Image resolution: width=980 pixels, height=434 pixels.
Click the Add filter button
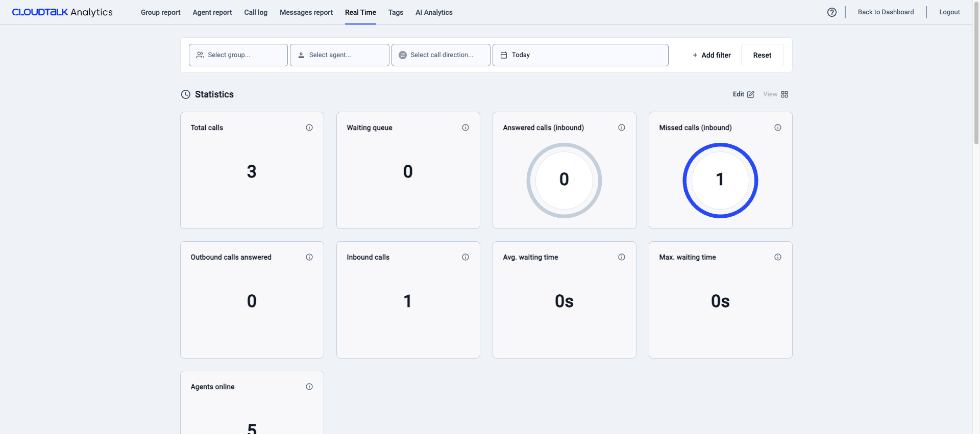tap(712, 55)
